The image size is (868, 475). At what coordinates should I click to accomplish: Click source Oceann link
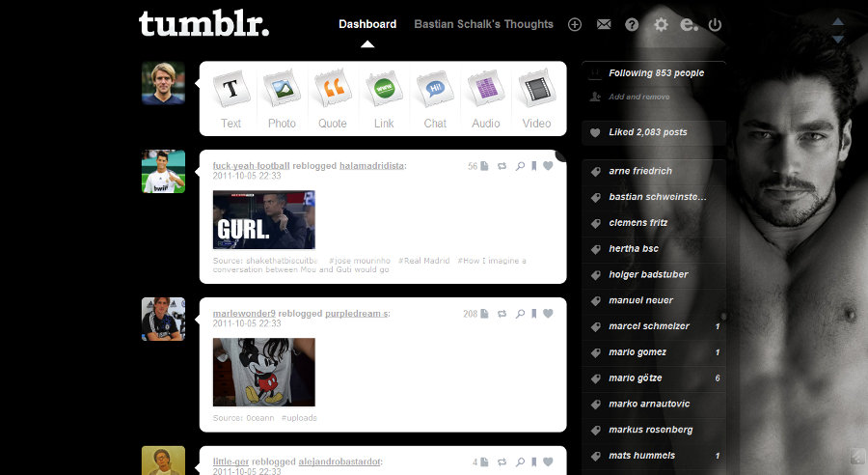pyautogui.click(x=259, y=418)
